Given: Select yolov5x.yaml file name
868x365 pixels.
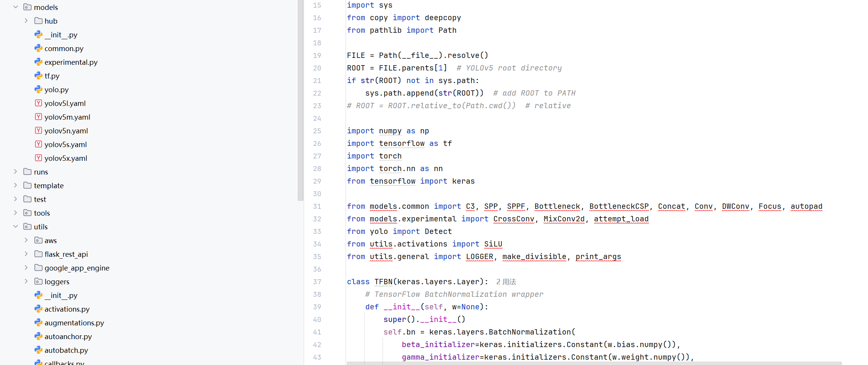Looking at the screenshot, I should pos(66,158).
